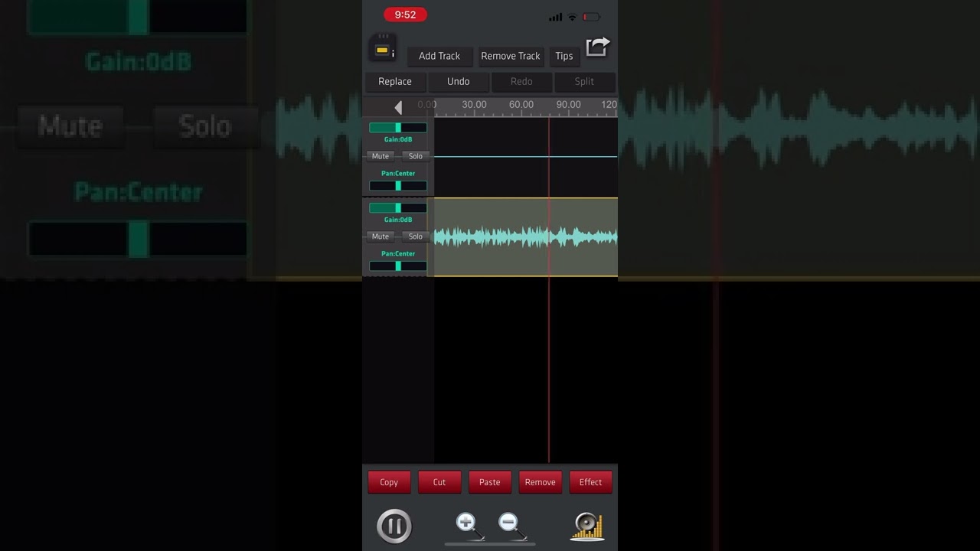Click the red Remove button

click(540, 482)
